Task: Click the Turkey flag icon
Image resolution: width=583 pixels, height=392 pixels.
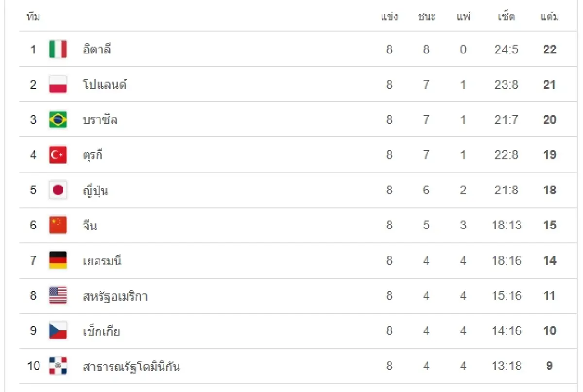Action: pos(58,155)
